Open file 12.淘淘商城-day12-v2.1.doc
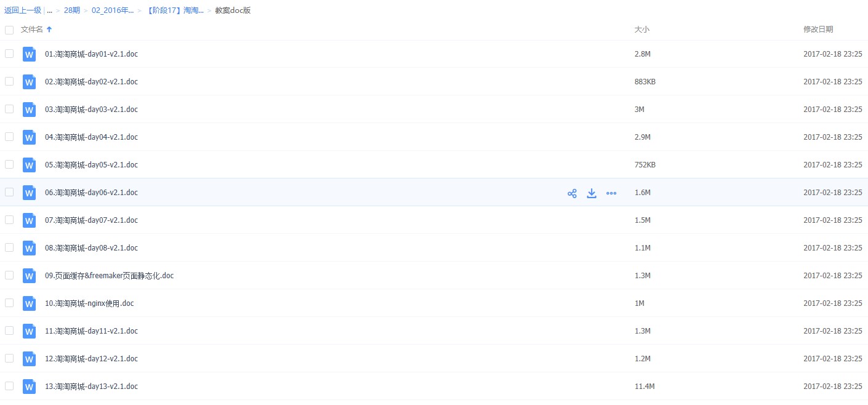This screenshot has height=405, width=868. pyautogui.click(x=91, y=359)
